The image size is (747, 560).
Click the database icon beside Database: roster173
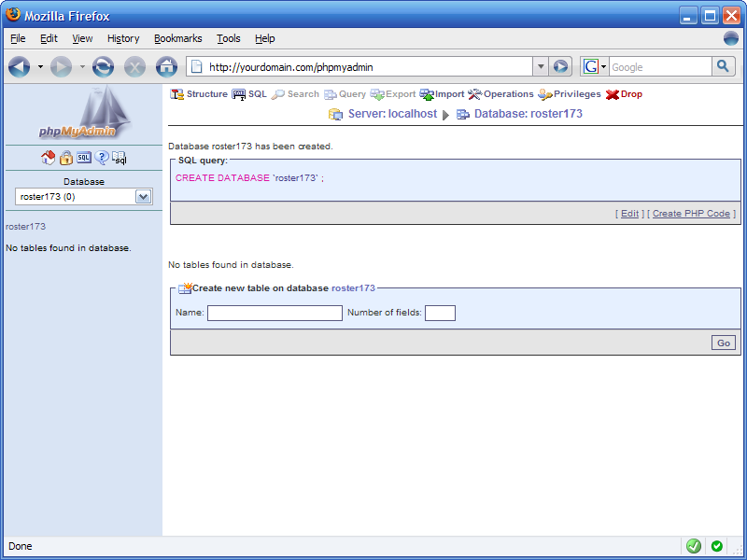click(x=463, y=114)
